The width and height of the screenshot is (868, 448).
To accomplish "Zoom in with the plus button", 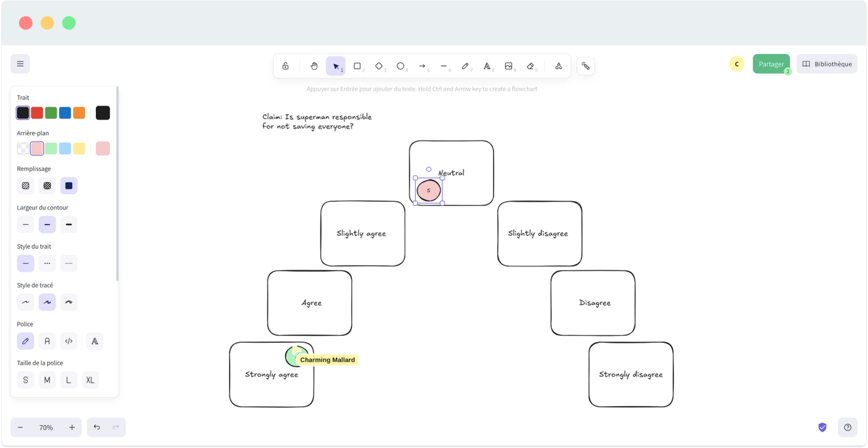I will coord(72,427).
